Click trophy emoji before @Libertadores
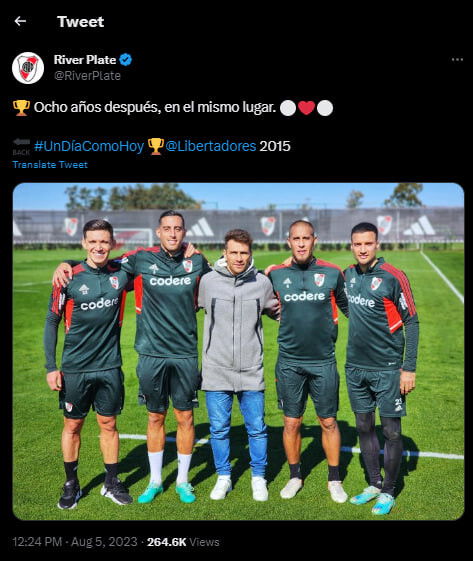 click(156, 146)
